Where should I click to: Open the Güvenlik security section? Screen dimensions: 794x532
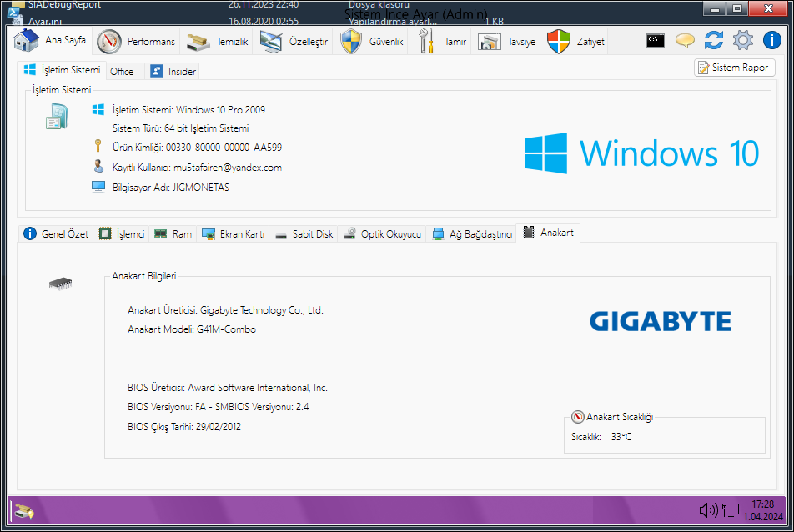(372, 42)
